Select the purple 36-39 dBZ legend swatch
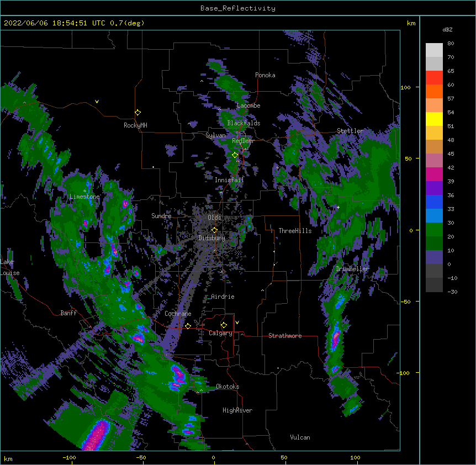 (434, 188)
